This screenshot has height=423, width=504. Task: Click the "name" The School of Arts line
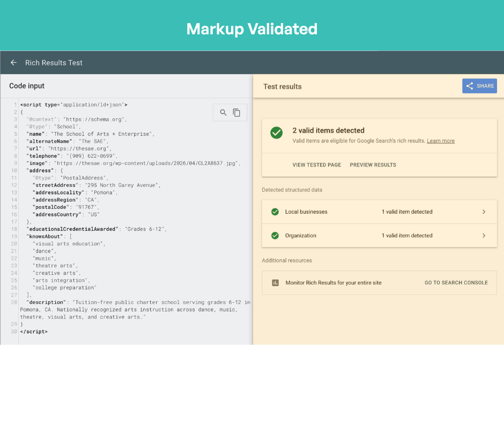(90, 134)
